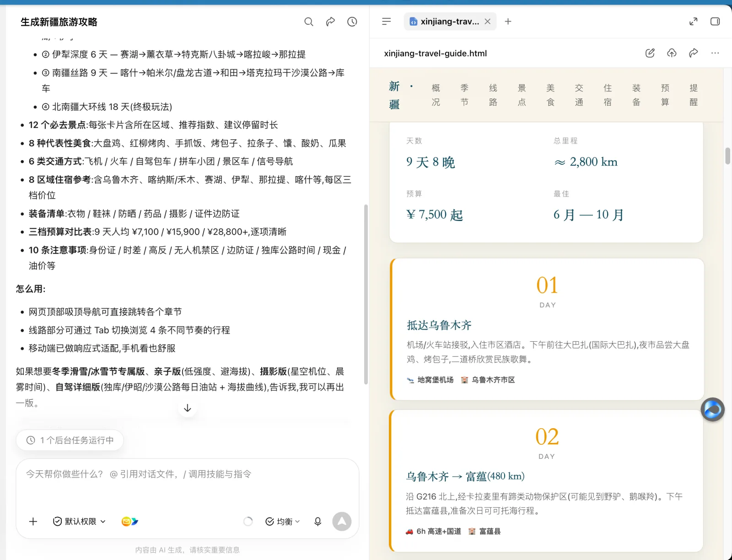Screen dimensions: 732x560
Task: Click the loading spinner in input bar
Action: click(248, 522)
